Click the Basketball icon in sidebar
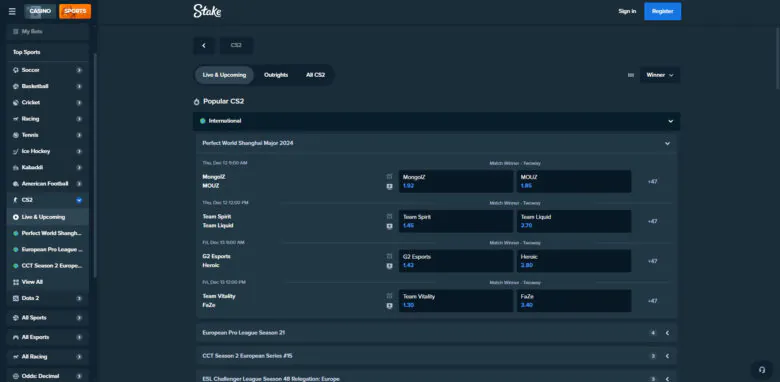The height and width of the screenshot is (382, 780). click(x=16, y=87)
